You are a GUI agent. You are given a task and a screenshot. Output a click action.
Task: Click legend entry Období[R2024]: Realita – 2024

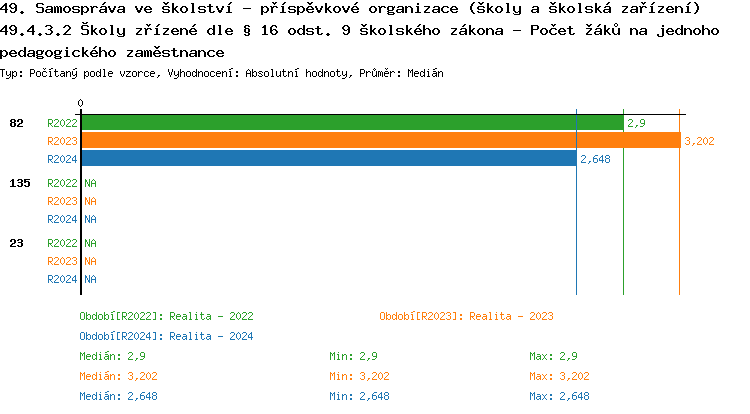(166, 336)
